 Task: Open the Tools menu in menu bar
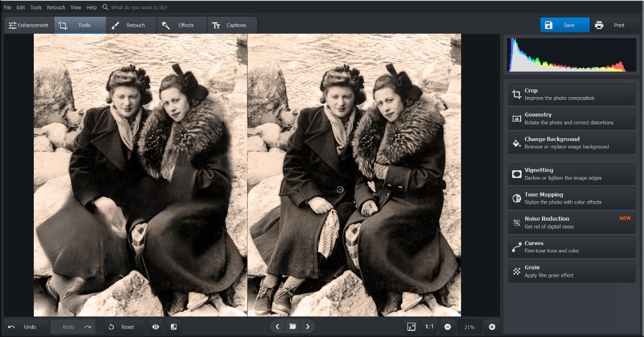[x=36, y=8]
